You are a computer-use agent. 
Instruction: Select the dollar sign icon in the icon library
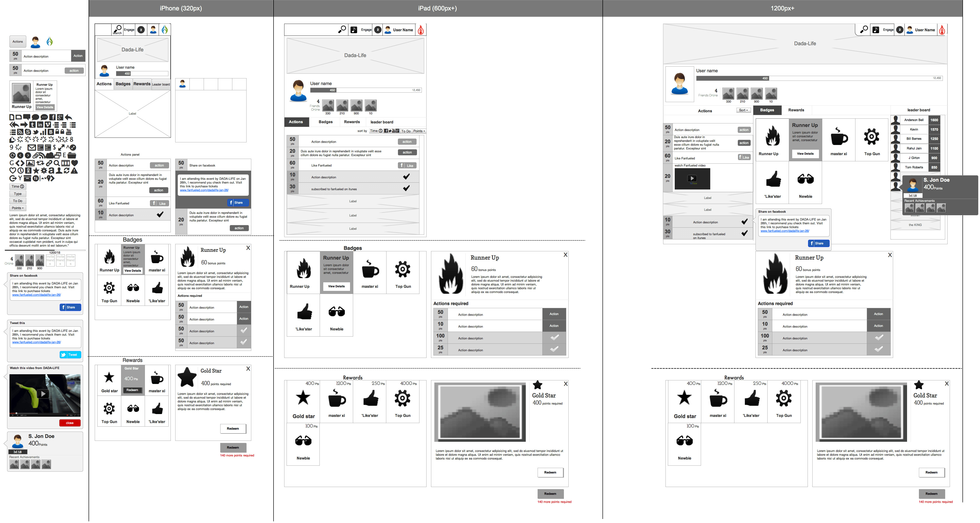coord(54,148)
